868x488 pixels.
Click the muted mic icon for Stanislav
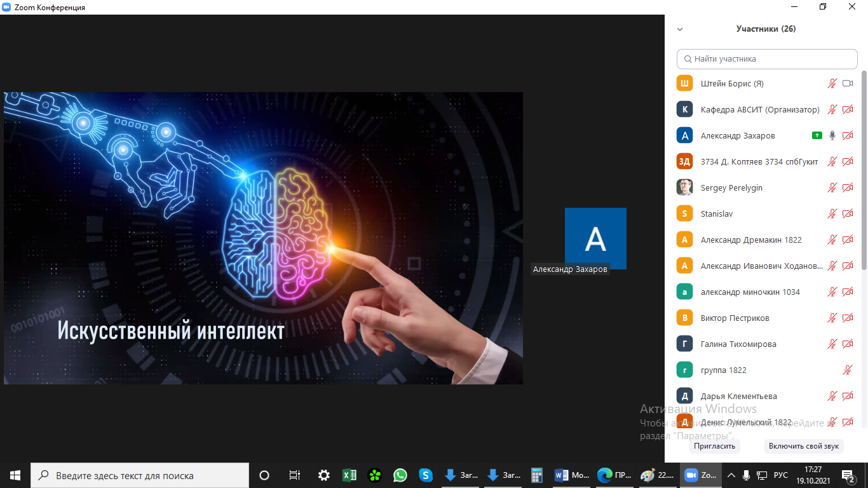click(832, 213)
